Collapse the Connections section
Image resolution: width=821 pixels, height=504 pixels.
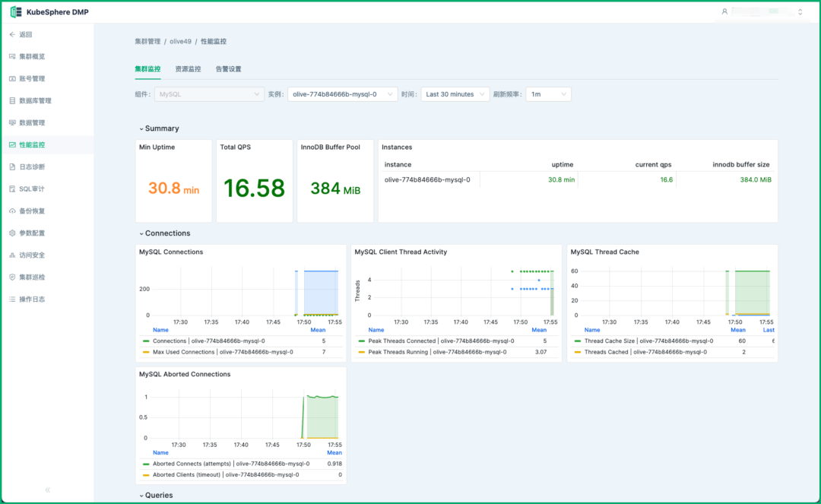click(165, 233)
